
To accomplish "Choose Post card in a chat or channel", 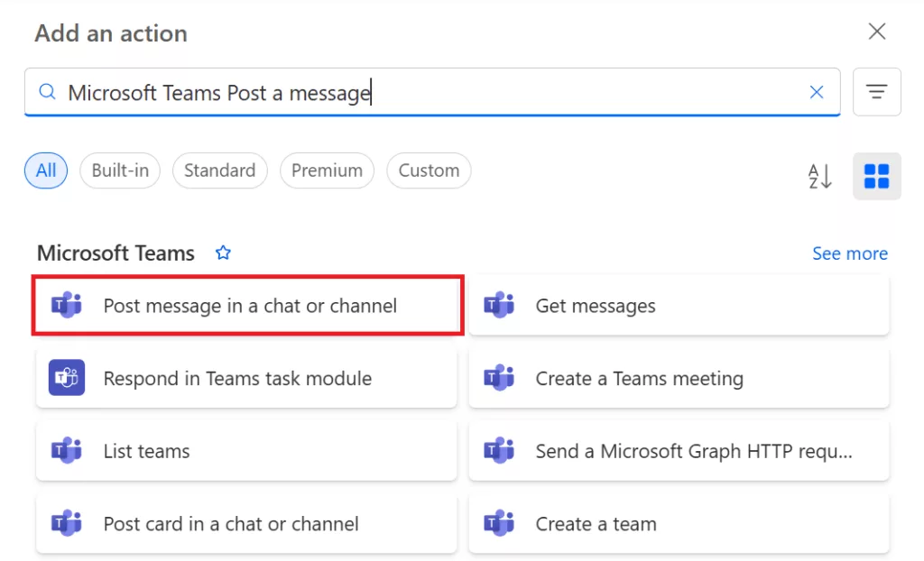I will [x=246, y=523].
